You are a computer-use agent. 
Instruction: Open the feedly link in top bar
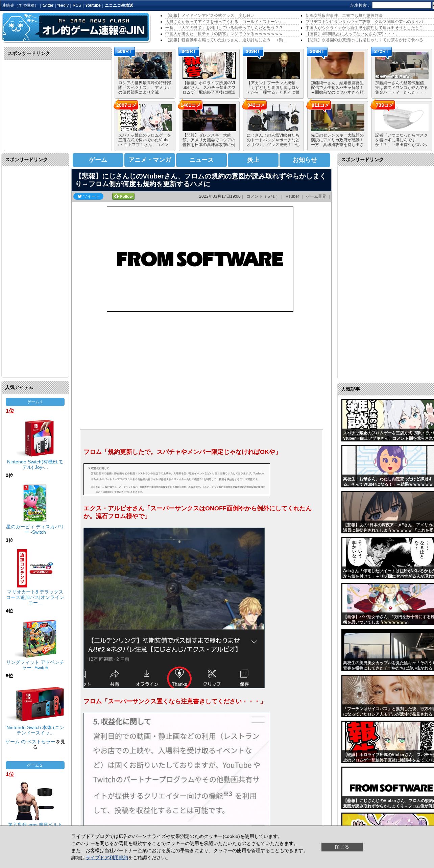[63, 5]
